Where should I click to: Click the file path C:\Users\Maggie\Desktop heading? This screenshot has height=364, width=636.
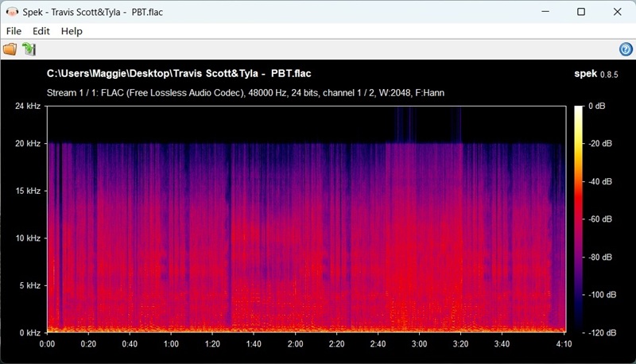tap(179, 73)
